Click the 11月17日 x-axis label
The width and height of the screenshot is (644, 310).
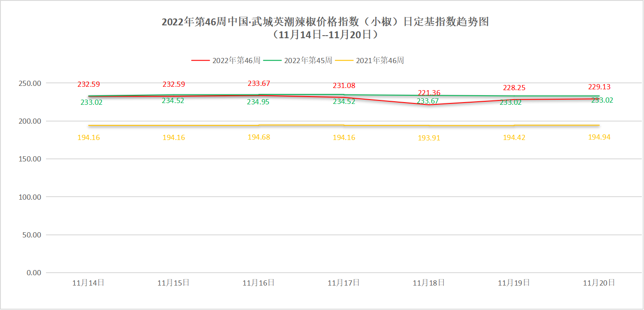point(344,283)
